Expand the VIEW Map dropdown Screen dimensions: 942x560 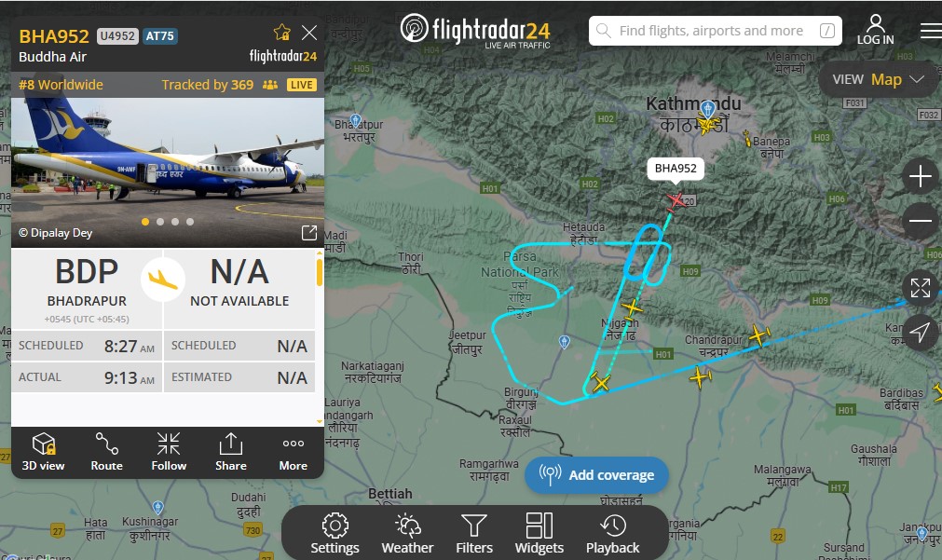(x=877, y=80)
